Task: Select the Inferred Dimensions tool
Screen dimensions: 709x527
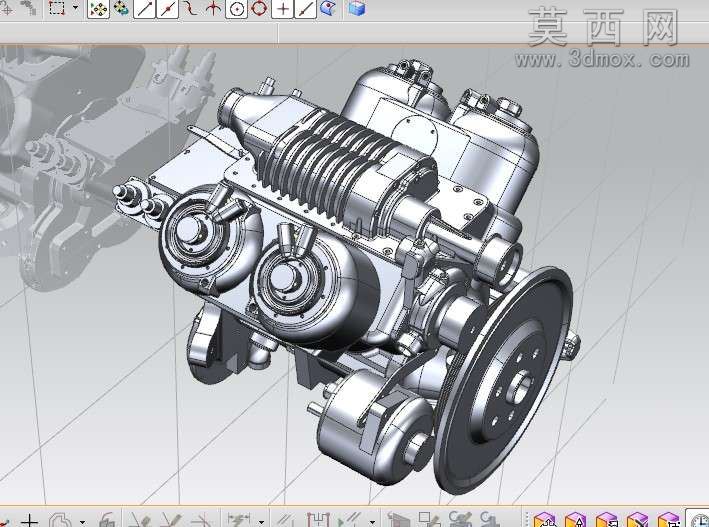Action: tap(239, 520)
